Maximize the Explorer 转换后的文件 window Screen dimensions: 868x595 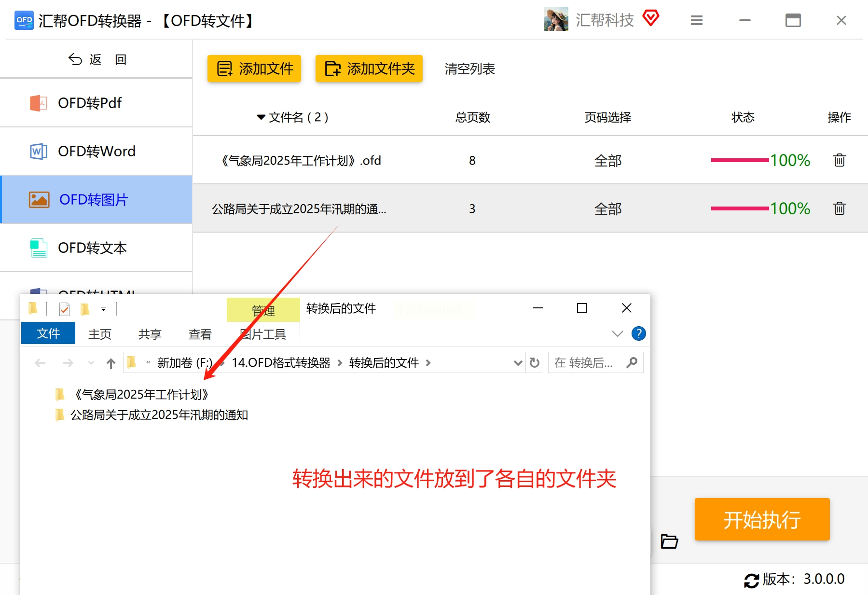pyautogui.click(x=582, y=308)
